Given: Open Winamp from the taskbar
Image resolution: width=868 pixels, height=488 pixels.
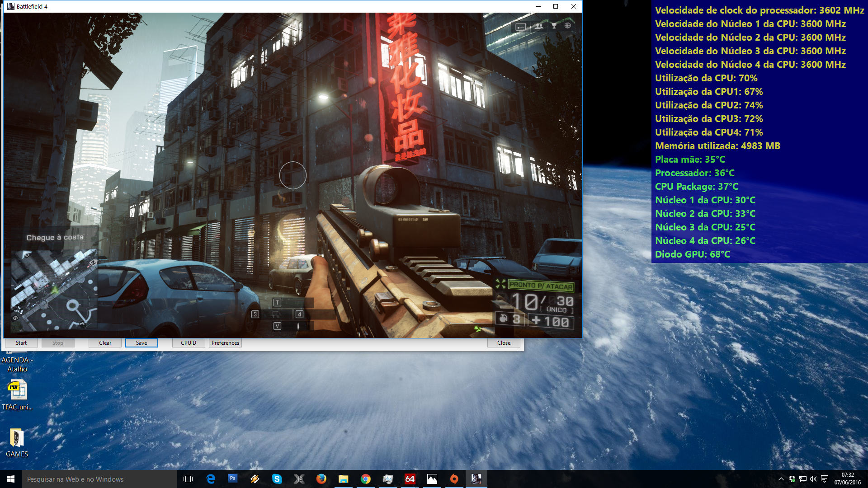Looking at the screenshot, I should (x=255, y=479).
